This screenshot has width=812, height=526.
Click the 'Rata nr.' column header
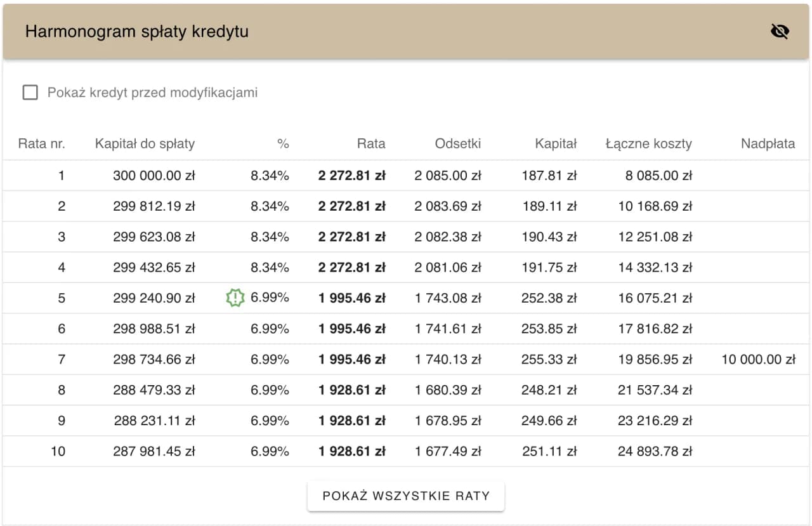coord(41,143)
